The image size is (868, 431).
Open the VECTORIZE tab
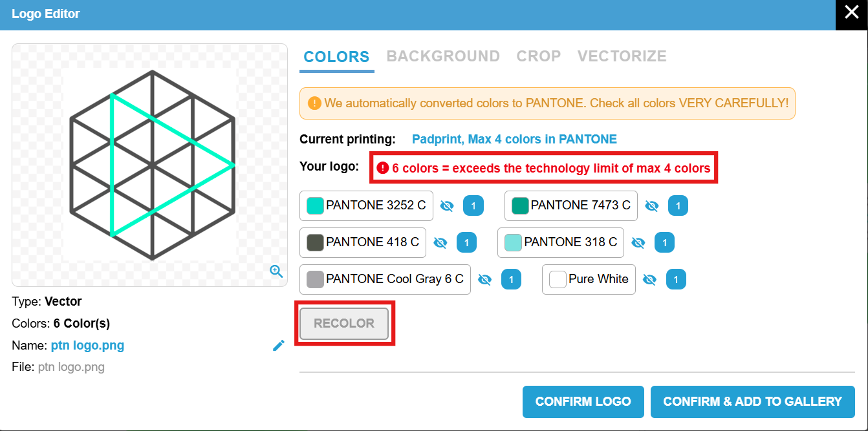[x=622, y=56]
